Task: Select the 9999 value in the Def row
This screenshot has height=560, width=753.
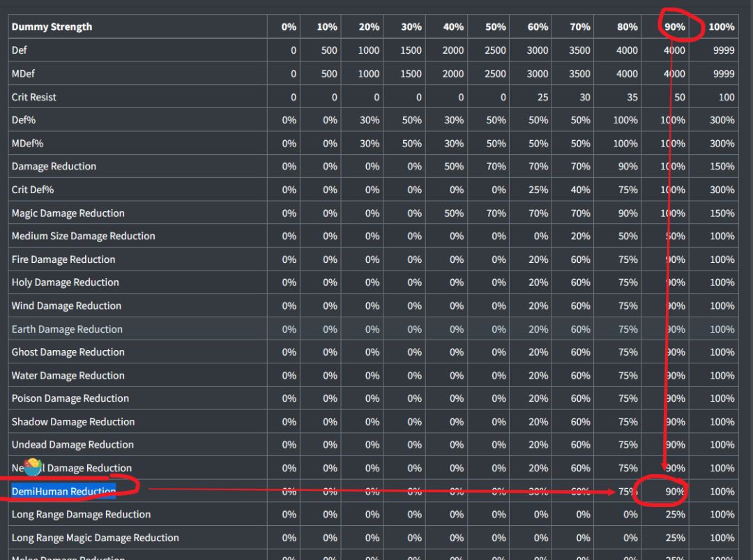Action: [723, 50]
